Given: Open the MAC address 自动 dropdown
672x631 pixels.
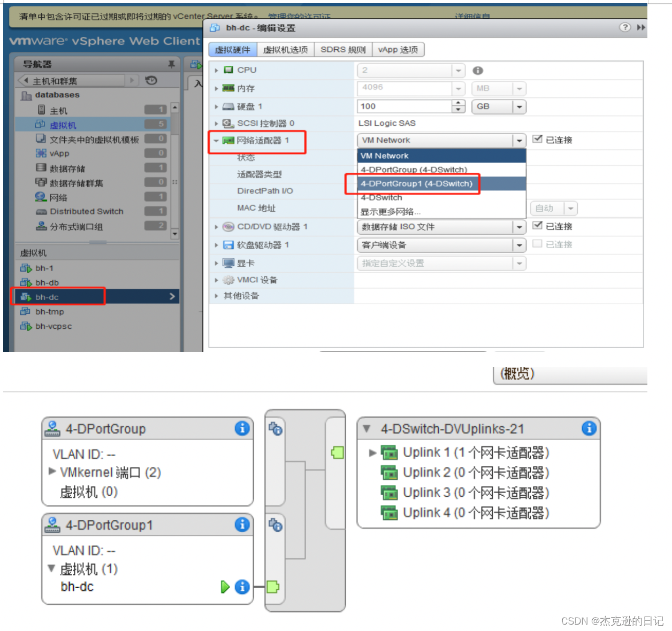Looking at the screenshot, I should (x=554, y=208).
